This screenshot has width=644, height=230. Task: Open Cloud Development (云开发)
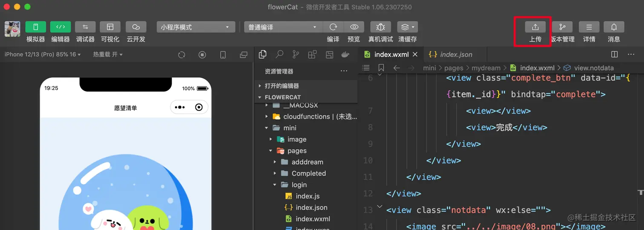(136, 27)
